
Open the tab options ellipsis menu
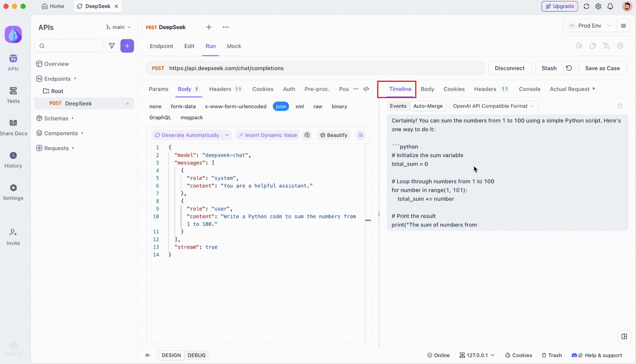tap(226, 27)
